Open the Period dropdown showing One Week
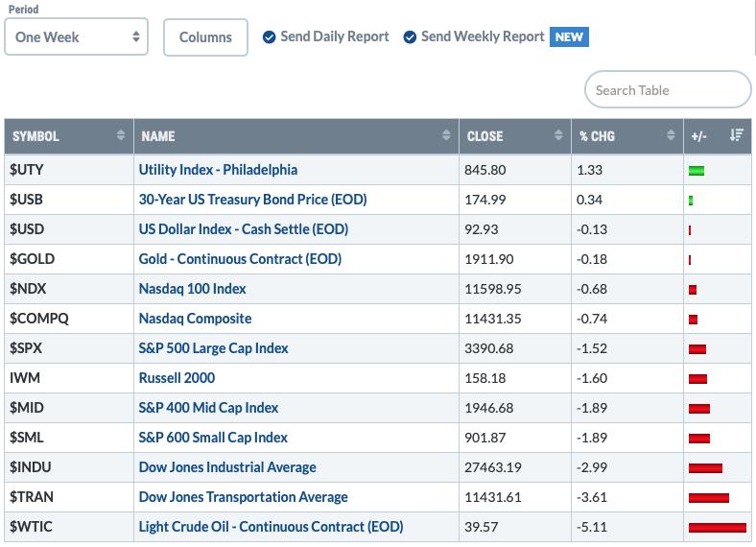This screenshot has height=547, width=756. (76, 37)
